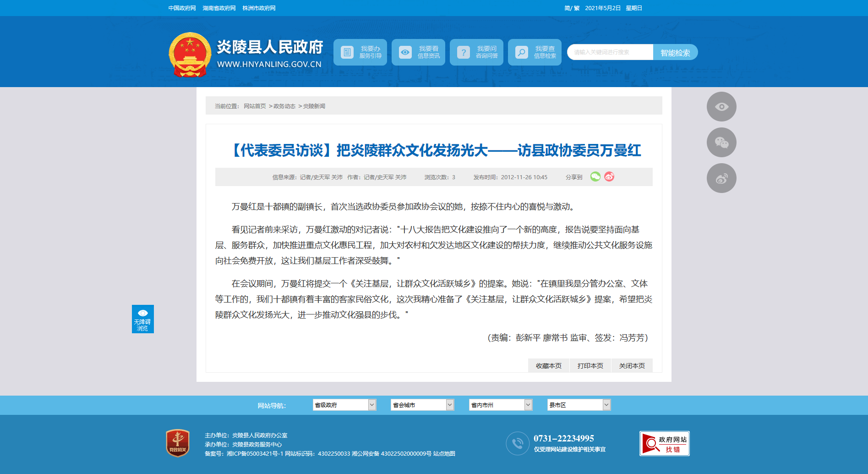Switch language via 简/繁 toggle
The width and height of the screenshot is (868, 474).
tap(572, 8)
